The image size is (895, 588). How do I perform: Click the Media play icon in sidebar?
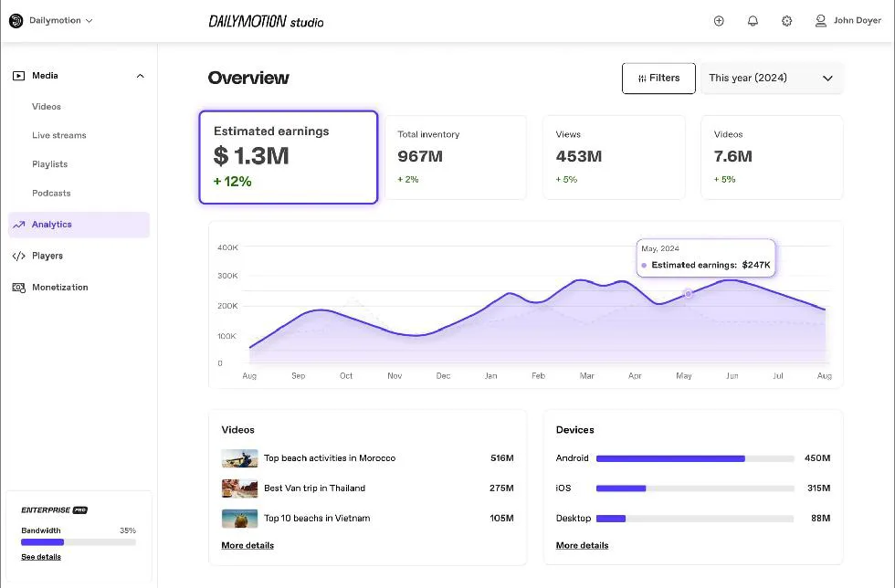19,76
